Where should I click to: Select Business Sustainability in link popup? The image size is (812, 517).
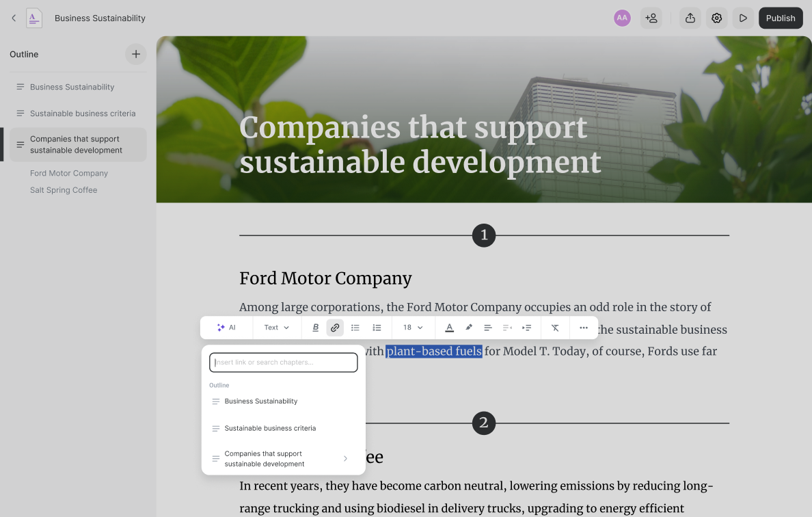click(x=261, y=401)
